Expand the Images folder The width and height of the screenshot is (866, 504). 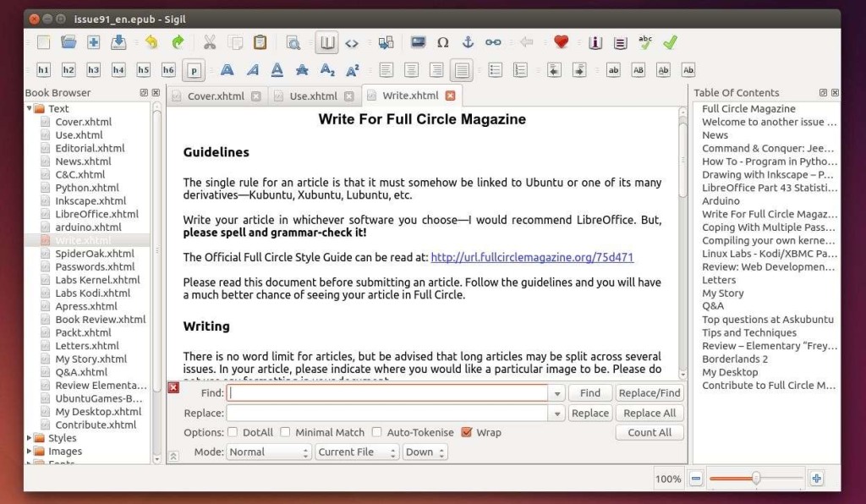pyautogui.click(x=30, y=451)
